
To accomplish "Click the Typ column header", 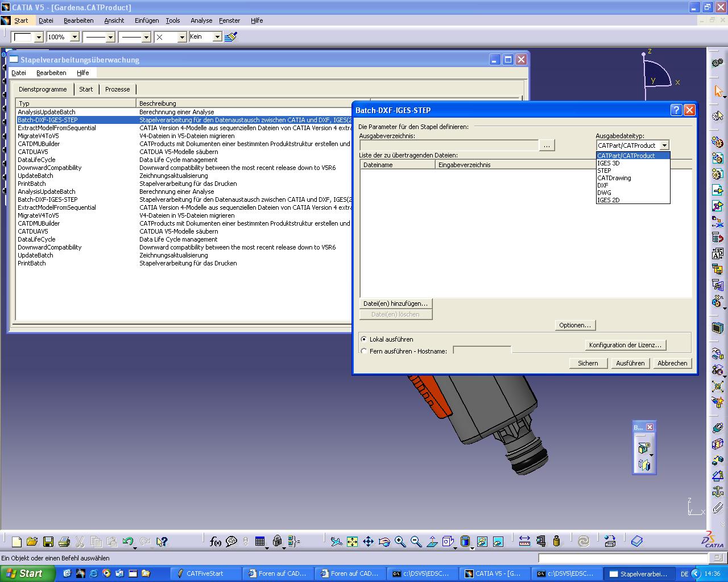I will click(76, 103).
